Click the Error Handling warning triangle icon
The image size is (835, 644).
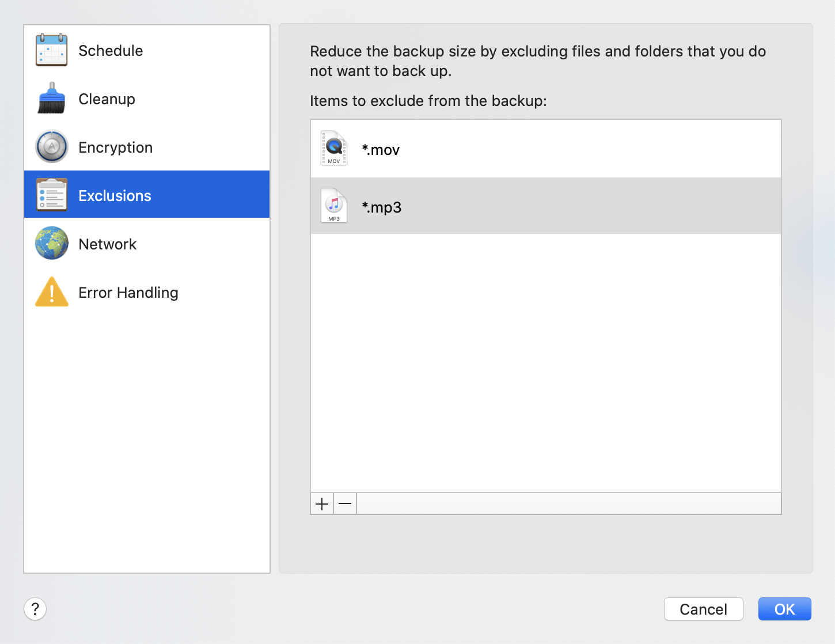51,292
